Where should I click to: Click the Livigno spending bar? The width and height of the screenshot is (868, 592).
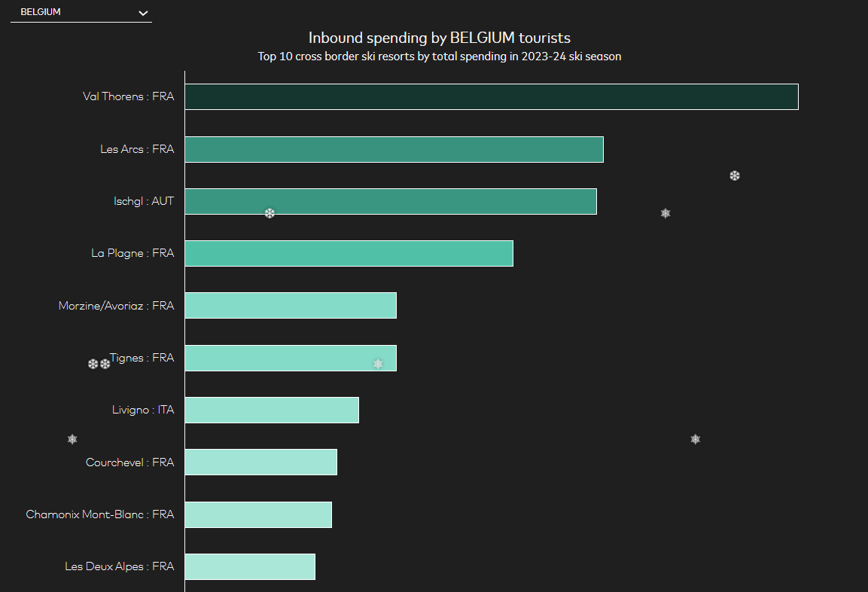pyautogui.click(x=272, y=410)
